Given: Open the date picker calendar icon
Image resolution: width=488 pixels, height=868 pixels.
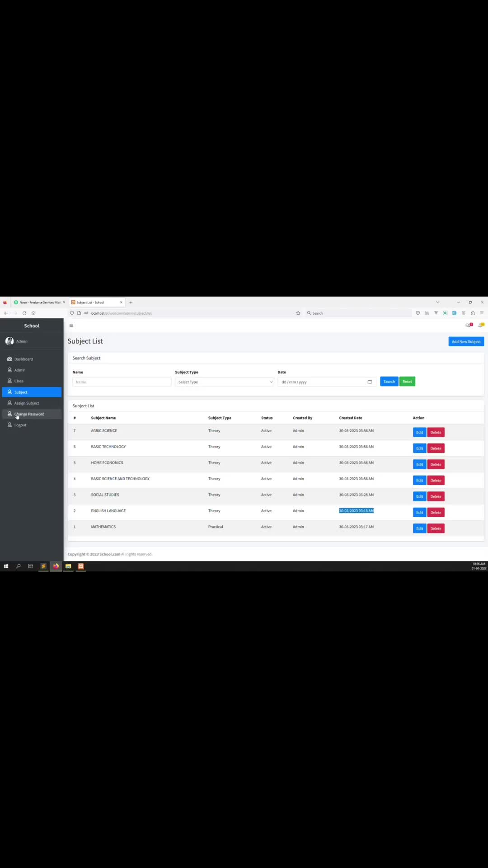Looking at the screenshot, I should [370, 382].
